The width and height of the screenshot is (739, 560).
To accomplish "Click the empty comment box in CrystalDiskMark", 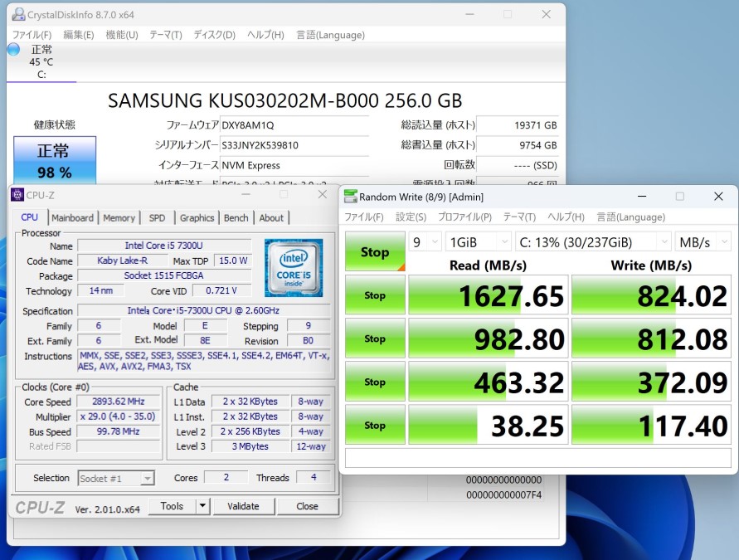I will 538,457.
